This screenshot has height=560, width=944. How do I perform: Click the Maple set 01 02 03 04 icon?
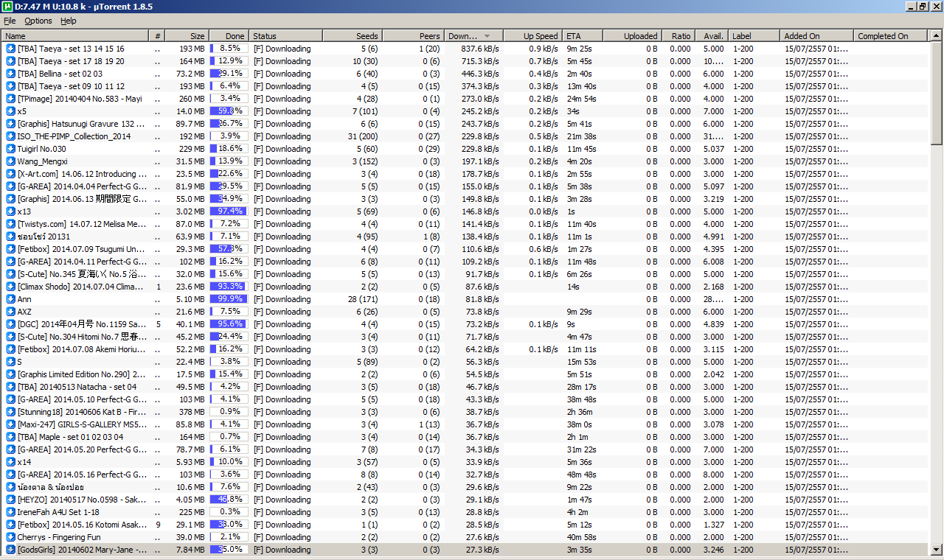10,437
